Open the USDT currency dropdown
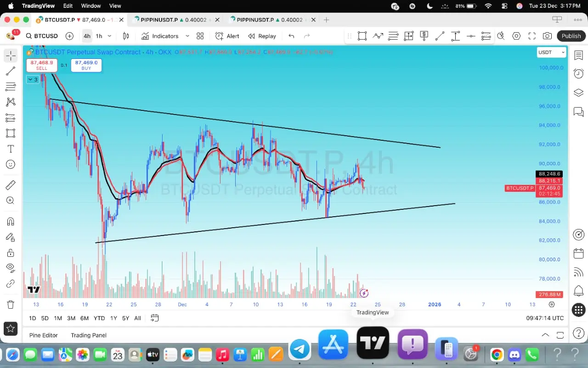Image resolution: width=588 pixels, height=368 pixels. click(552, 52)
